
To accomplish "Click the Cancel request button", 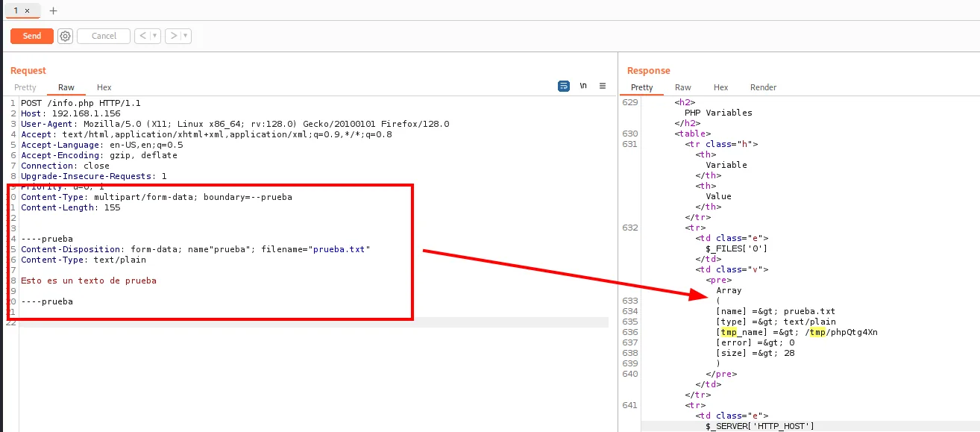I will point(104,36).
